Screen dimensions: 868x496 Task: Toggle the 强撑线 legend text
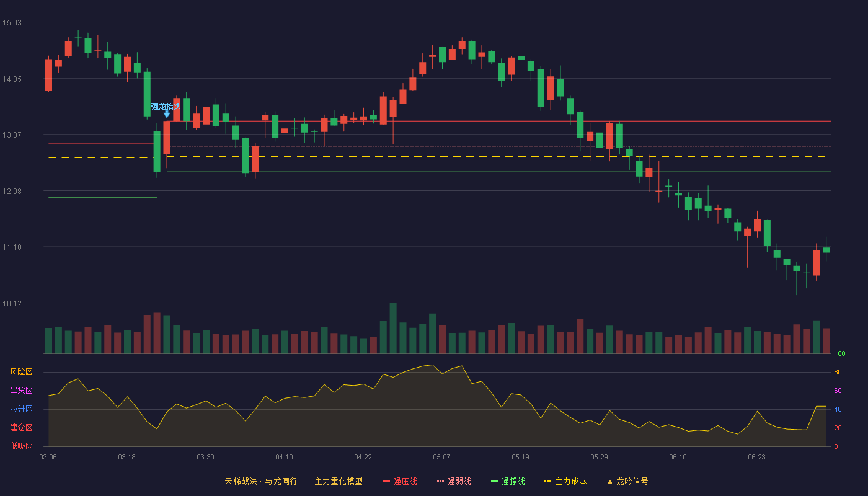[x=513, y=481]
